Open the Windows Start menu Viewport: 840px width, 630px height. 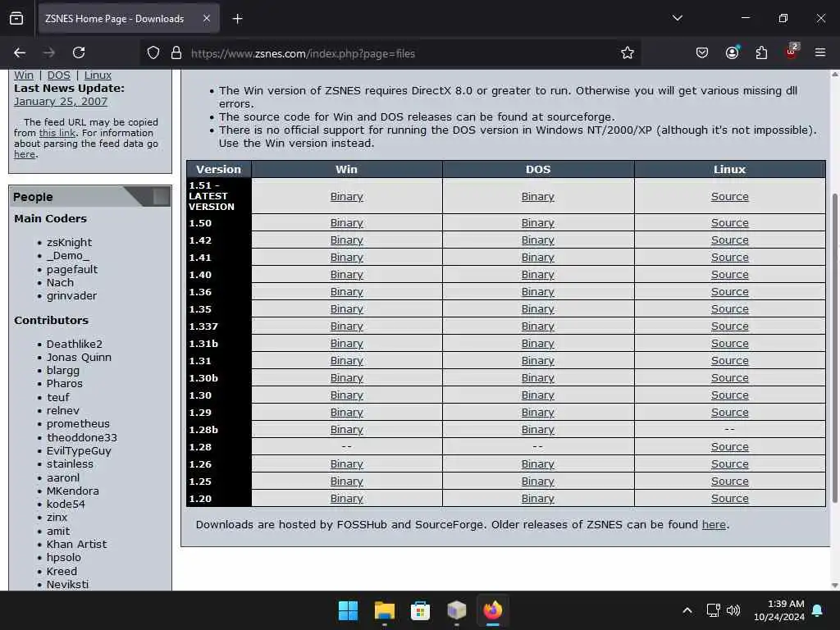348,610
